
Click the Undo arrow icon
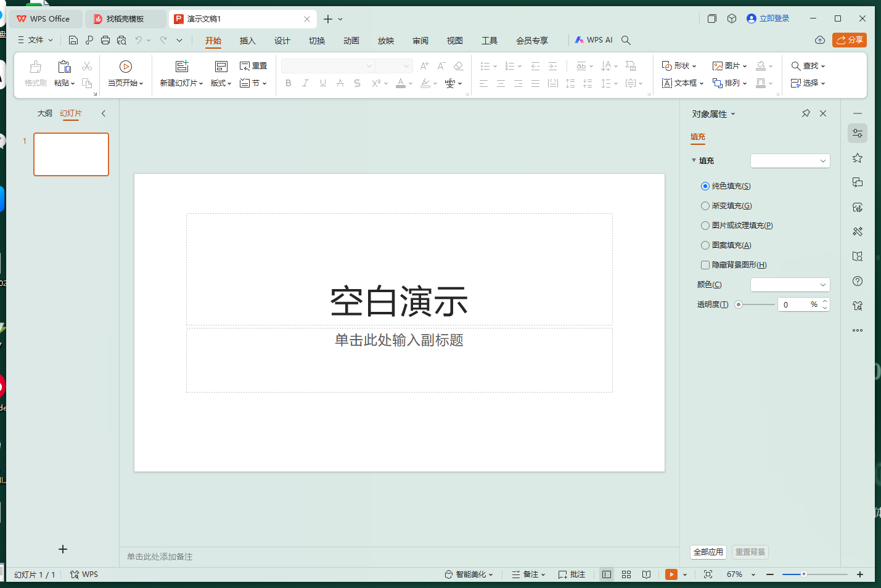139,40
